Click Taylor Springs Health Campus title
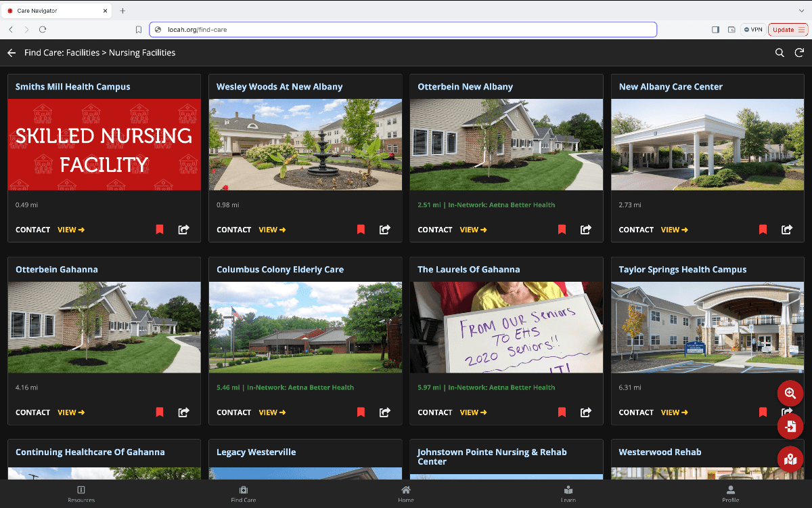Viewport: 812px width, 508px height. click(x=683, y=270)
